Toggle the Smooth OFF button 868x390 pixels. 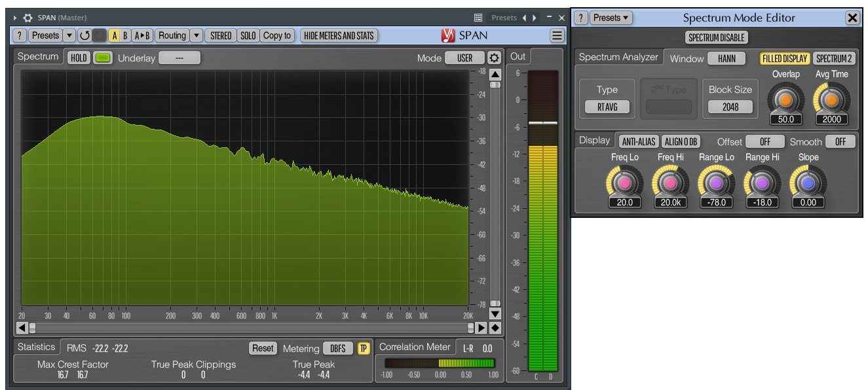point(840,141)
